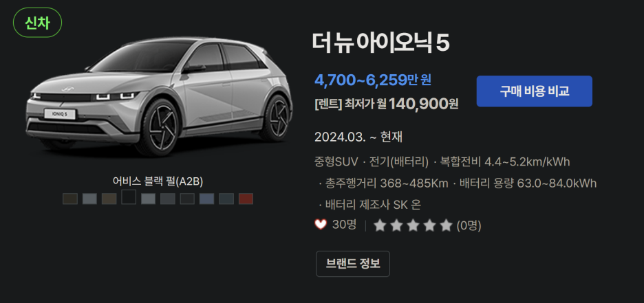This screenshot has height=303, width=644.
Task: Pick the brown third color swatch
Action: [x=109, y=199]
